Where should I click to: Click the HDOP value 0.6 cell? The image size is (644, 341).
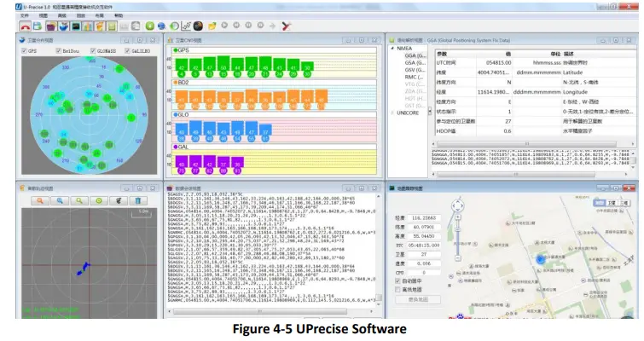point(508,131)
